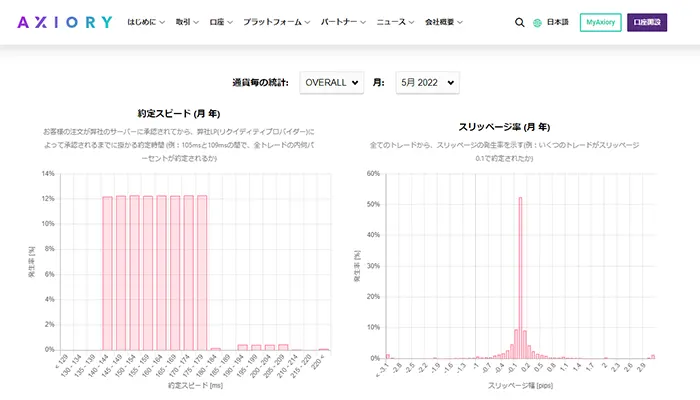Expand the 口座 dropdown chevron
This screenshot has width=700, height=400.
[230, 22]
